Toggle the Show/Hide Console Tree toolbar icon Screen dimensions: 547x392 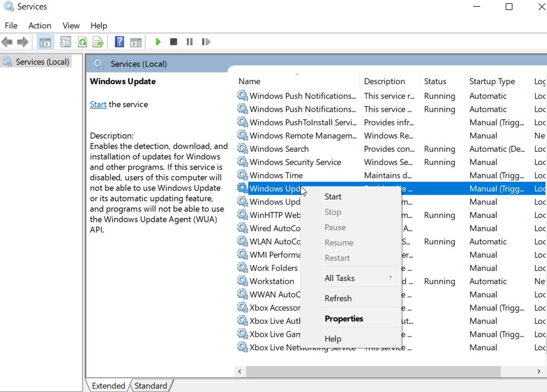(x=45, y=42)
